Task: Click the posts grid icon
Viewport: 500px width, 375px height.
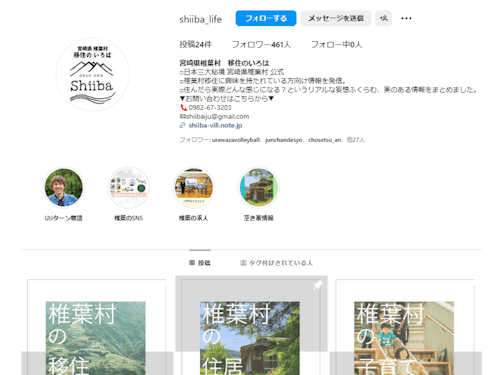Action: click(x=192, y=263)
